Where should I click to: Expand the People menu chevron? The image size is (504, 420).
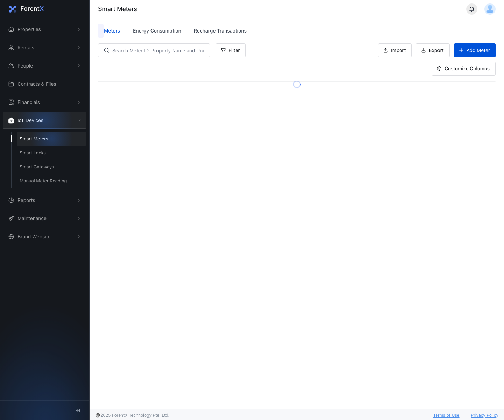(79, 66)
